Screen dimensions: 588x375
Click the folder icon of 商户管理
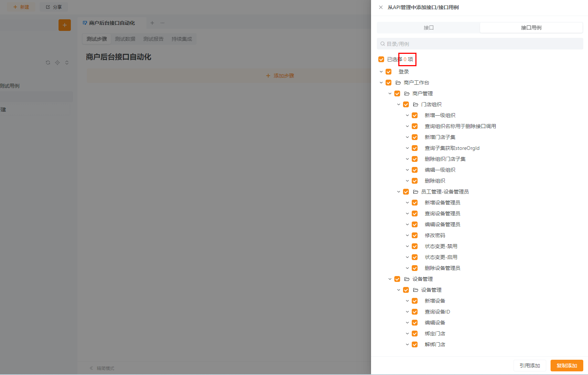pyautogui.click(x=407, y=93)
